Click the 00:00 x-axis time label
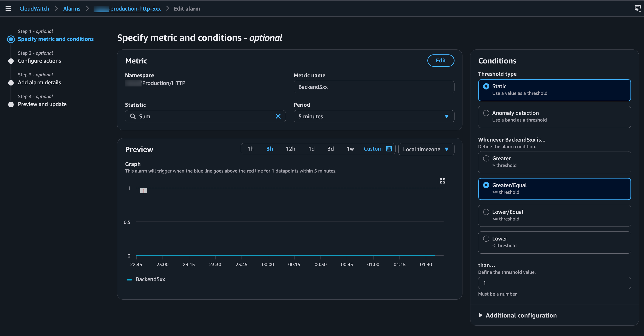This screenshot has width=644, height=336. [x=268, y=265]
